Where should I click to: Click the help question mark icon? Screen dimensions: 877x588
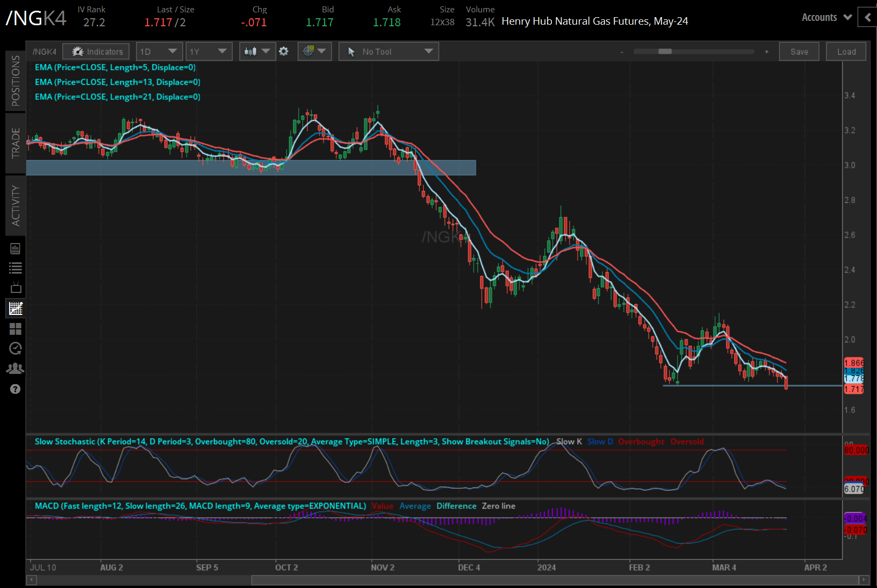[x=16, y=389]
